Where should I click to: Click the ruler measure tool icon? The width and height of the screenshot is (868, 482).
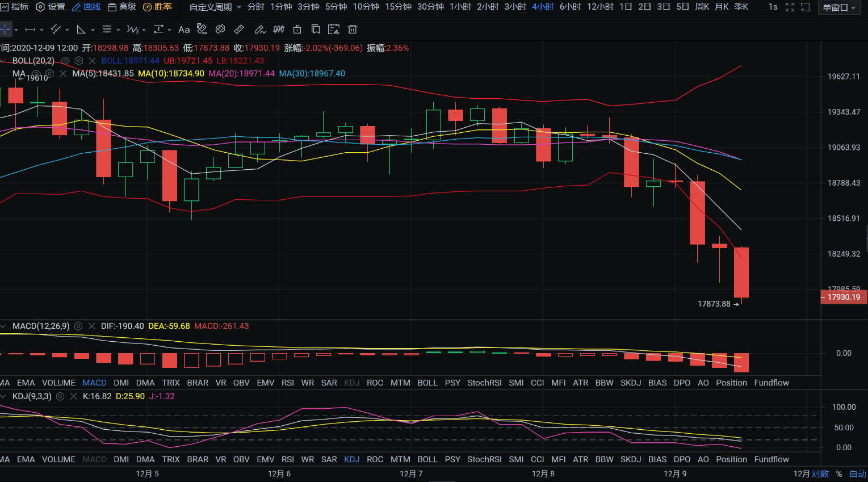click(x=240, y=30)
